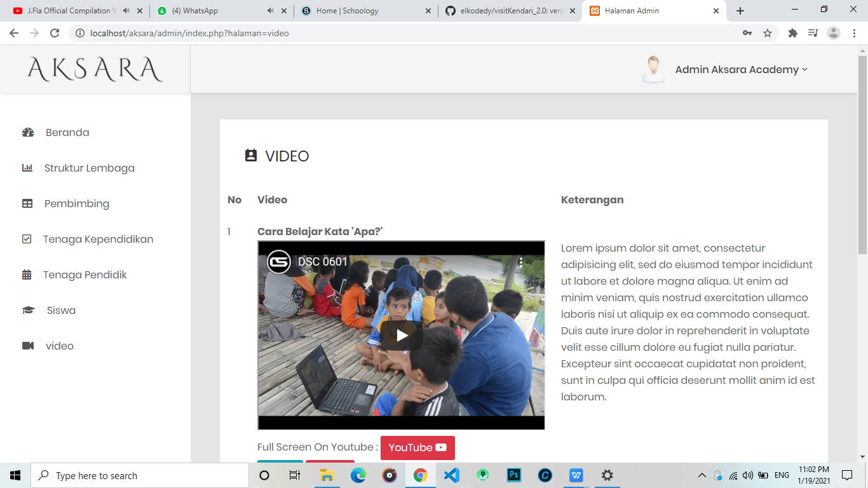Open the video camera icon in sidebar
The image size is (868, 488).
27,346
